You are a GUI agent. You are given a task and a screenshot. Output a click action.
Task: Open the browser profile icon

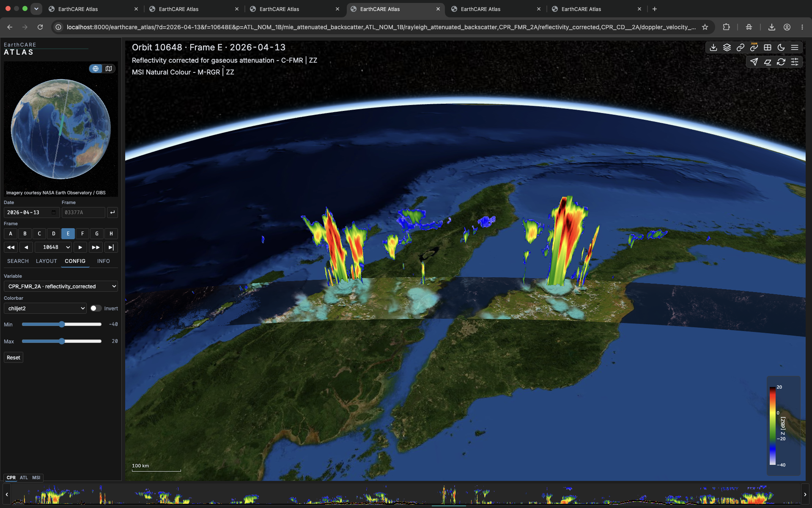(787, 27)
